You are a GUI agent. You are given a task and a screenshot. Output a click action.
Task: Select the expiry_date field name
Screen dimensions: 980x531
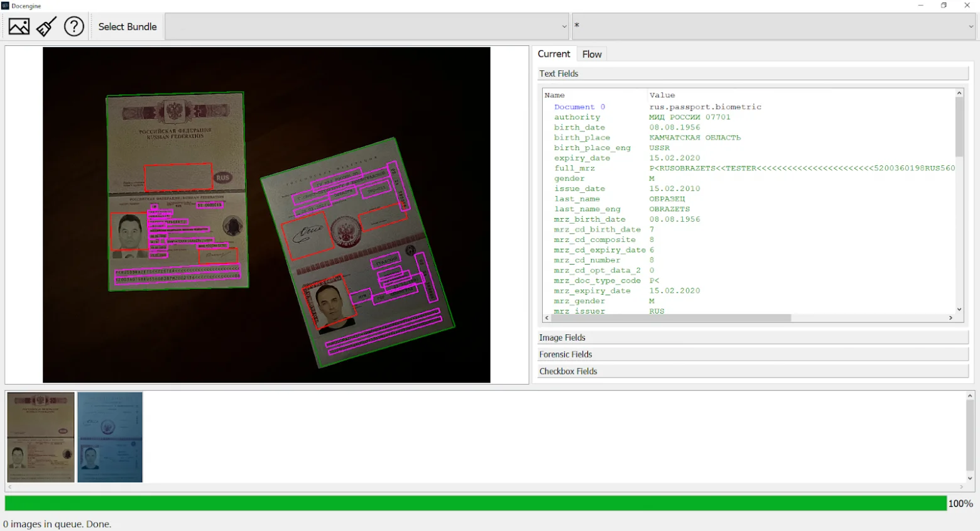[582, 158]
